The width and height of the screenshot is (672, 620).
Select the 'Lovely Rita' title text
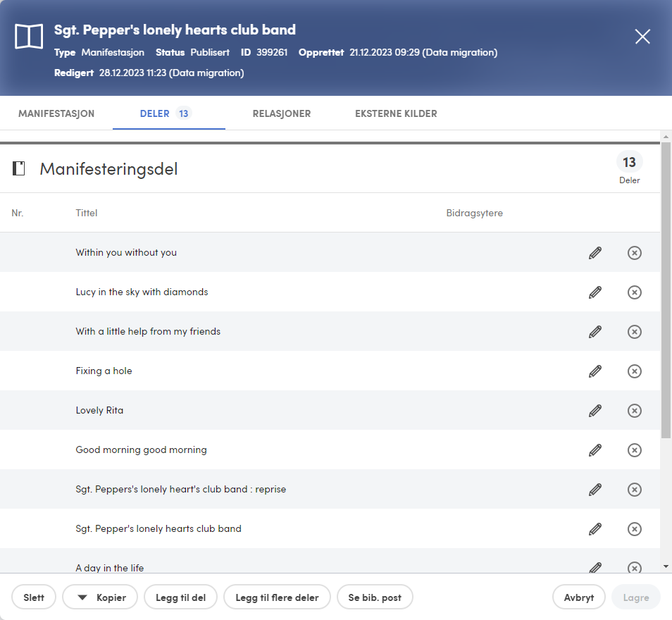point(99,410)
